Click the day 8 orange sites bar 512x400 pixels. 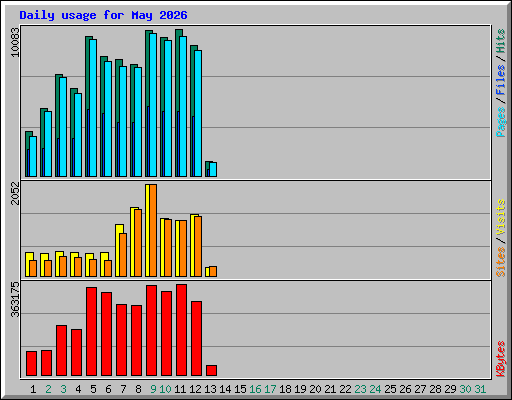coord(138,243)
